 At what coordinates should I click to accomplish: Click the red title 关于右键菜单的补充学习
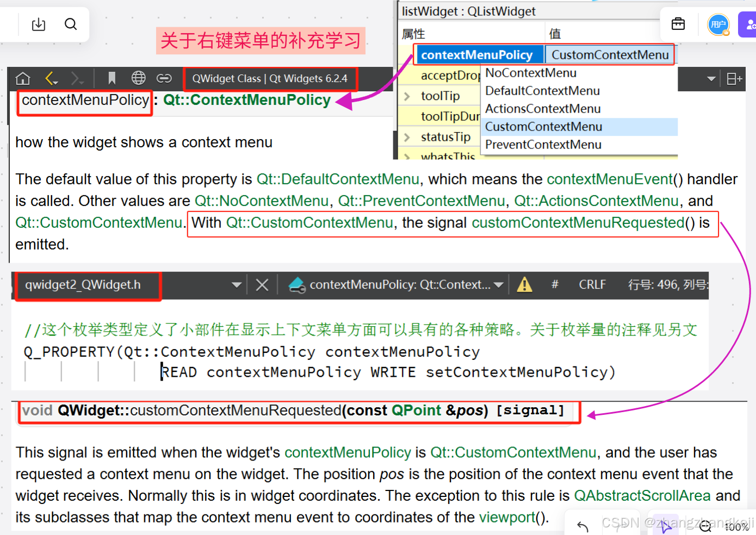pos(261,41)
